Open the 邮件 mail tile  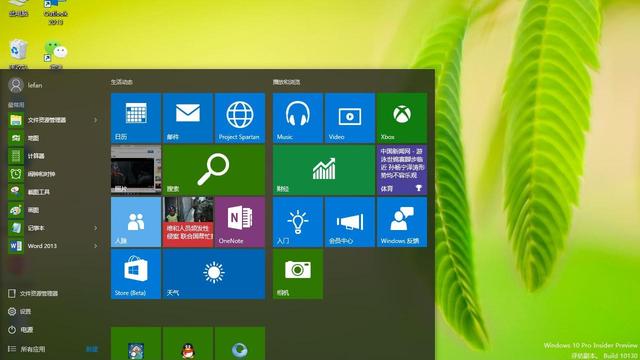pyautogui.click(x=188, y=118)
